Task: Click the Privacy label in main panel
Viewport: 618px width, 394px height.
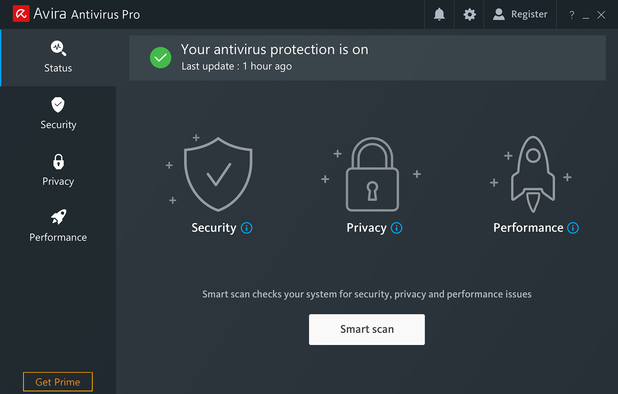Action: (x=367, y=228)
